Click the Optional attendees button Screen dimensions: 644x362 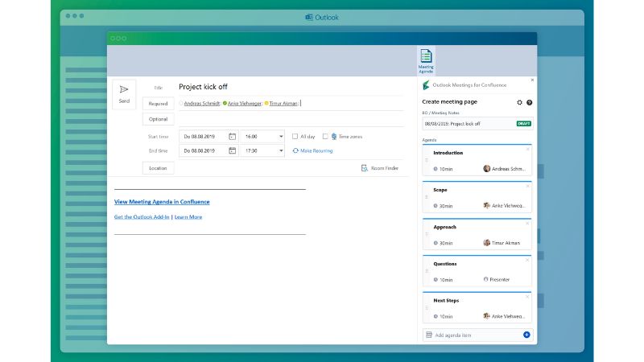[158, 119]
